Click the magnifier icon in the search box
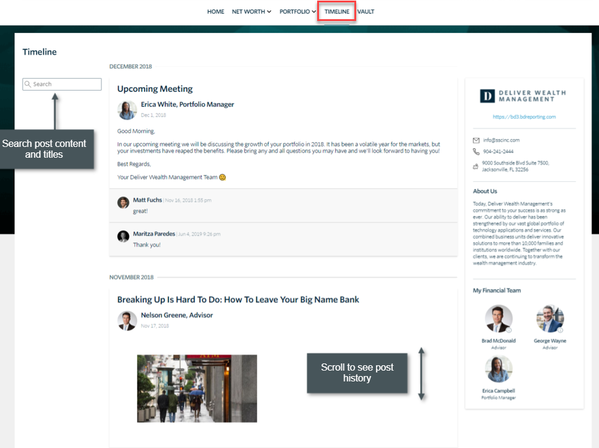This screenshot has height=448, width=599. coord(28,84)
